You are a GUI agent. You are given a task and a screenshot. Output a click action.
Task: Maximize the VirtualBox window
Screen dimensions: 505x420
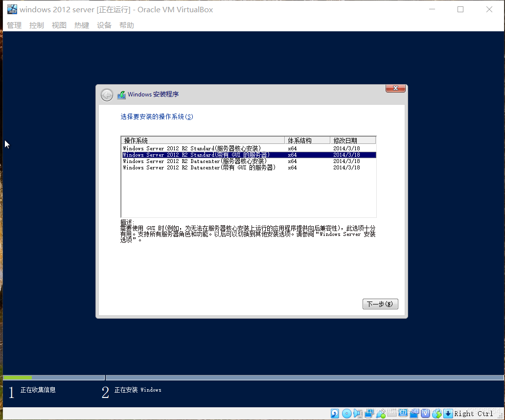(x=460, y=9)
